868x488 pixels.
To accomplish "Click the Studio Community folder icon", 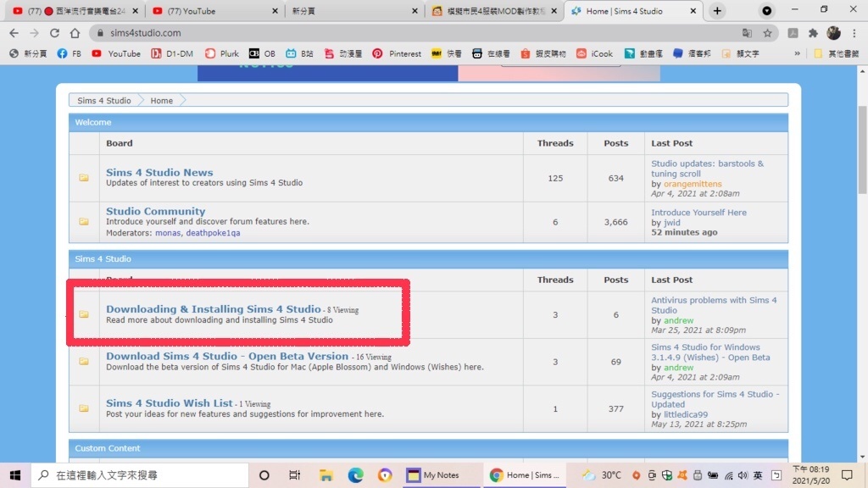I will (x=84, y=221).
